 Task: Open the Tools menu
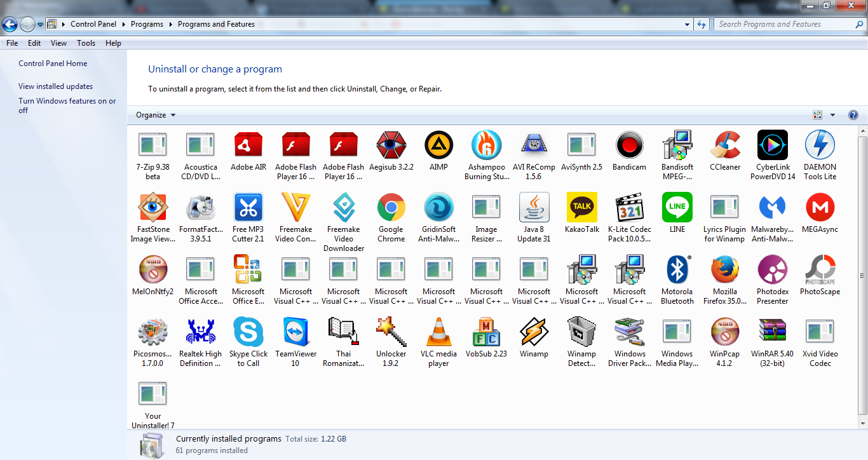tap(86, 43)
